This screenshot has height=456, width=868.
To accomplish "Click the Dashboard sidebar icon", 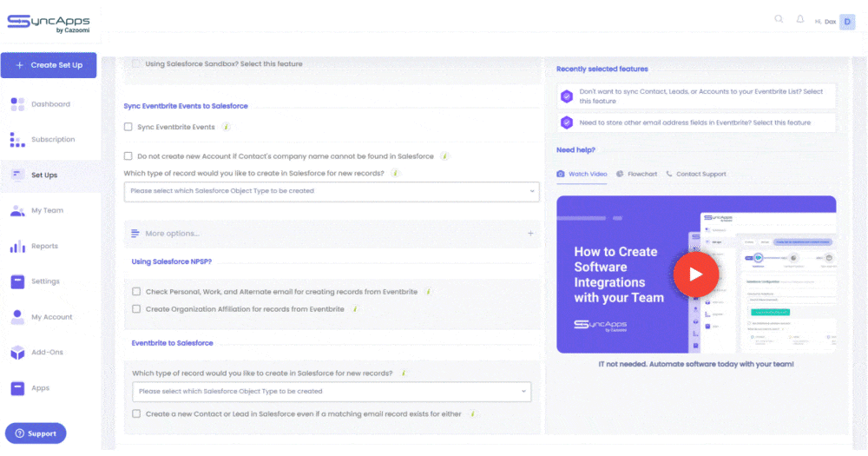I will 17,104.
